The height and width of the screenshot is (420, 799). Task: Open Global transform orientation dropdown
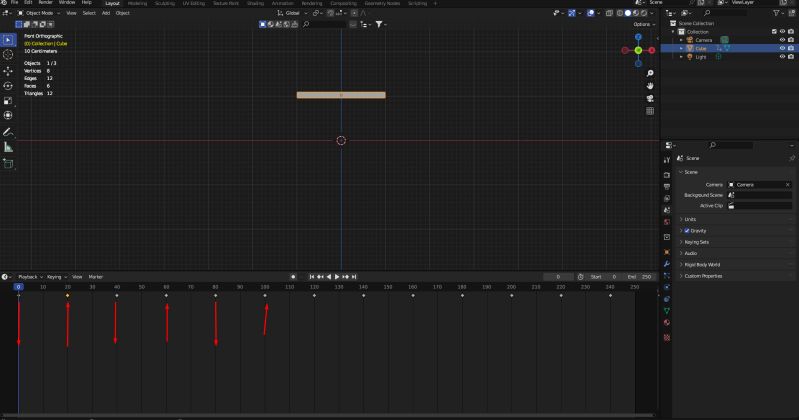pyautogui.click(x=292, y=13)
